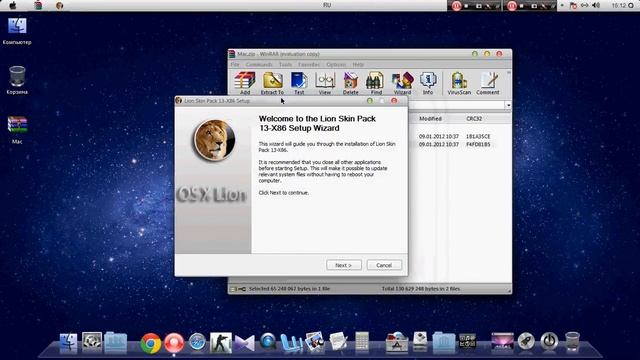Launch Counter-Strike icon in the dock
The height and width of the screenshot is (360, 640).
pos(221,342)
